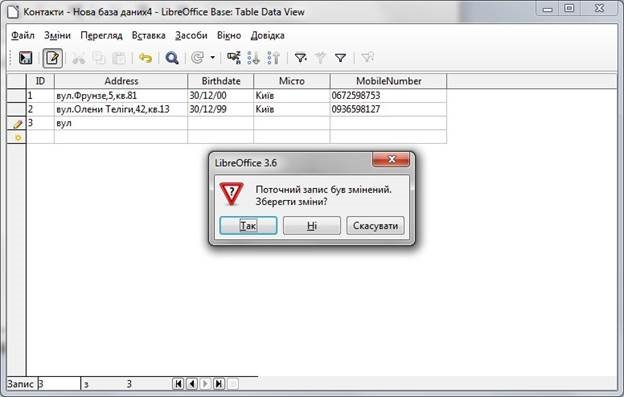Click the greyed Remove Filter/Sort icon
The image size is (624, 397).
[367, 58]
